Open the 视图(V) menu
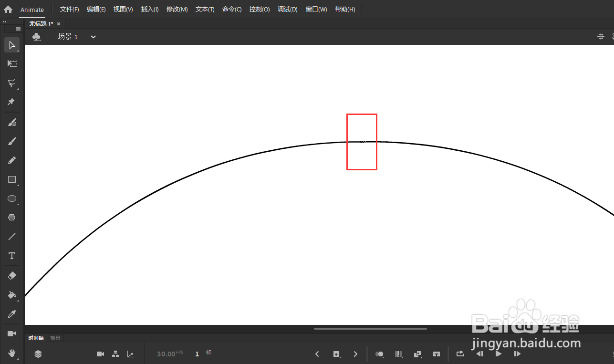Image resolution: width=614 pixels, height=364 pixels. coord(123,10)
